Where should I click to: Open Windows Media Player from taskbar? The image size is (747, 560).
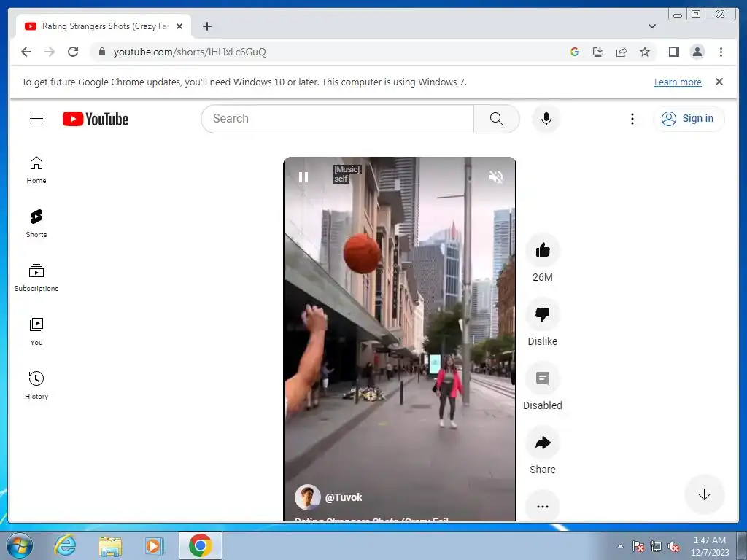click(x=155, y=546)
